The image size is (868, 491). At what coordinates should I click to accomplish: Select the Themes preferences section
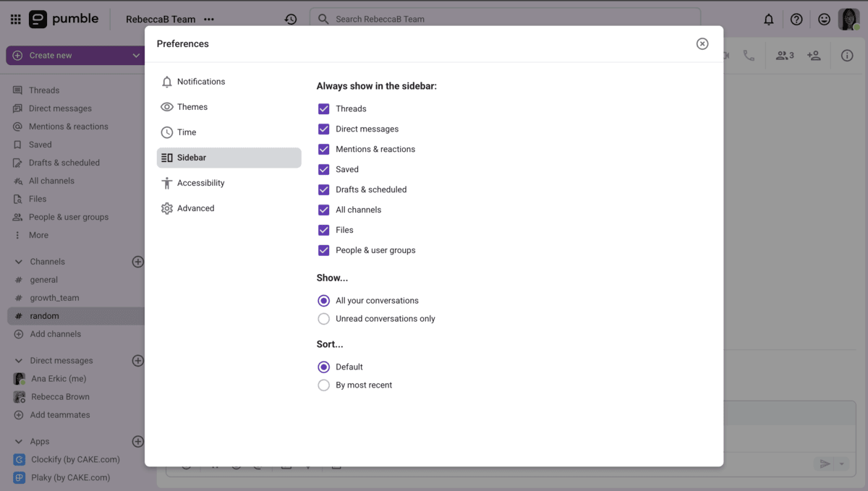(x=192, y=106)
